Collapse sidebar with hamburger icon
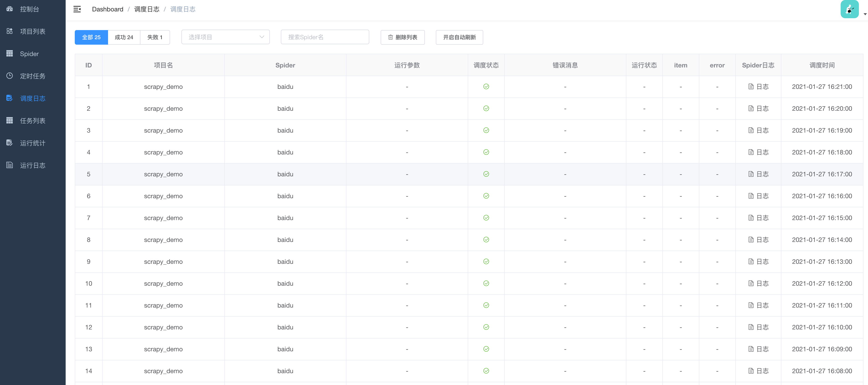The width and height of the screenshot is (868, 385). [77, 9]
